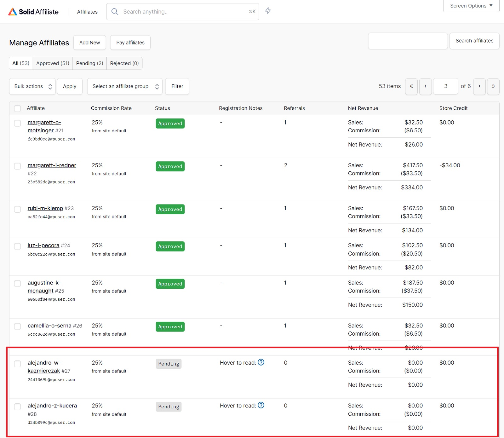This screenshot has width=504, height=438.
Task: Click the Pay affiliates button
Action: [x=130, y=43]
